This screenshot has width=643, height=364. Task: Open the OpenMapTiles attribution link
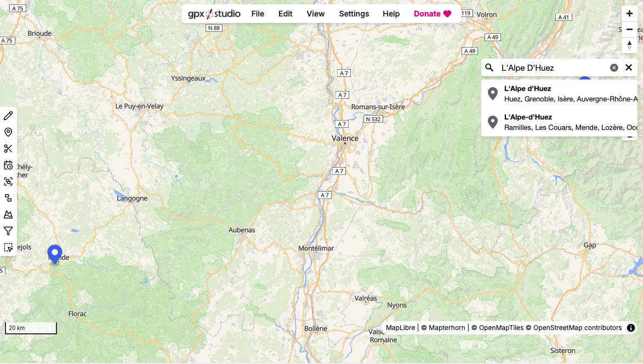coord(497,327)
